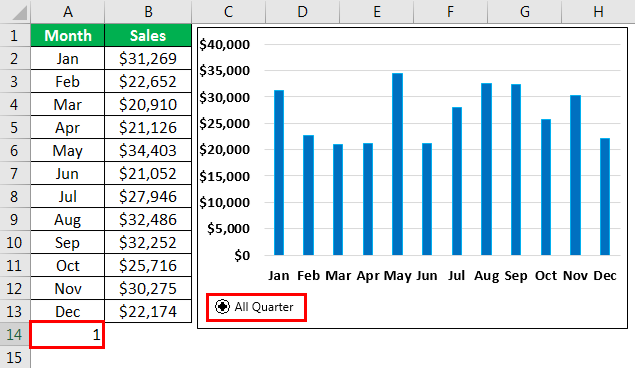Select column A header
The width and height of the screenshot is (635, 368).
tap(68, 12)
